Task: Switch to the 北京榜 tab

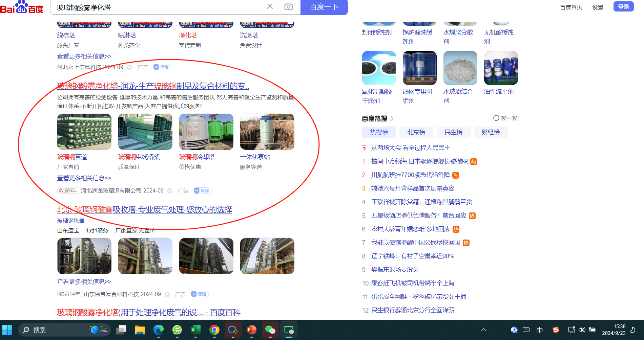Action: click(x=416, y=132)
